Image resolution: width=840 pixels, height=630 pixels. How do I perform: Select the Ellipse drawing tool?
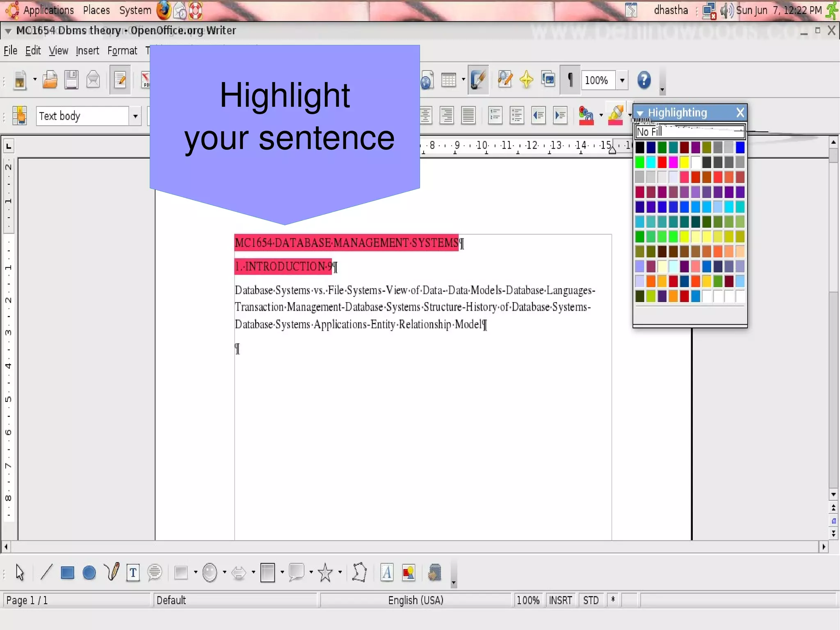[89, 572]
